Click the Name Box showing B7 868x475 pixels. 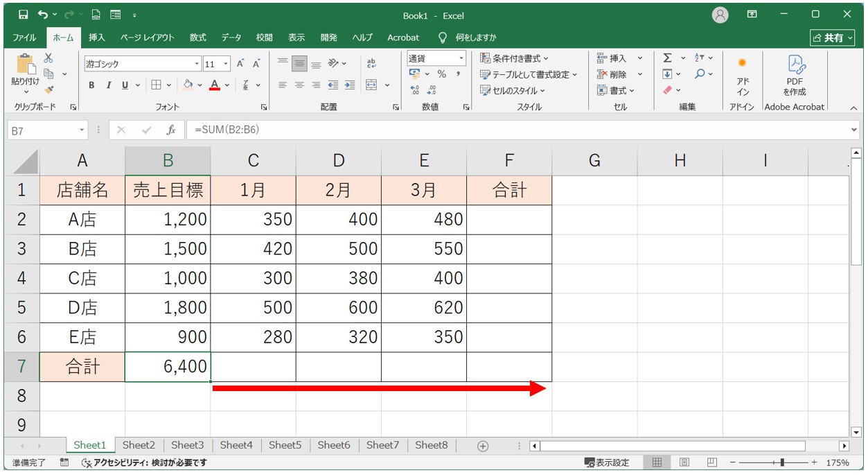(47, 130)
